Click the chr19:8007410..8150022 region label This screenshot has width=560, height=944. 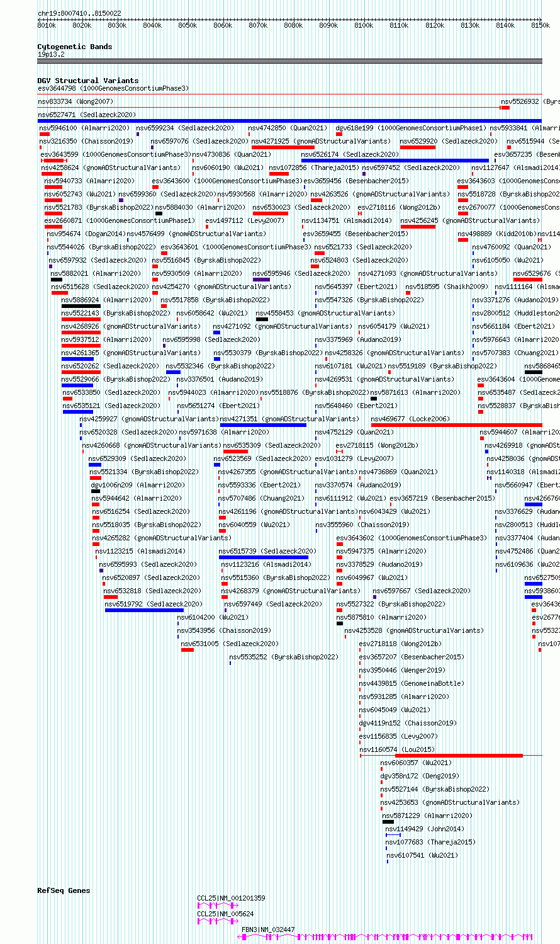click(79, 13)
